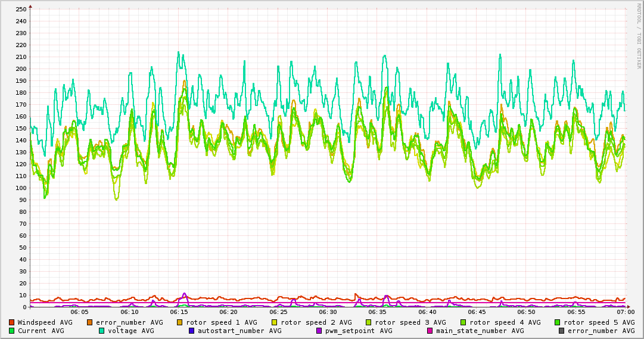Select the "pwm_setpoint AVG" legend label

coord(359,331)
